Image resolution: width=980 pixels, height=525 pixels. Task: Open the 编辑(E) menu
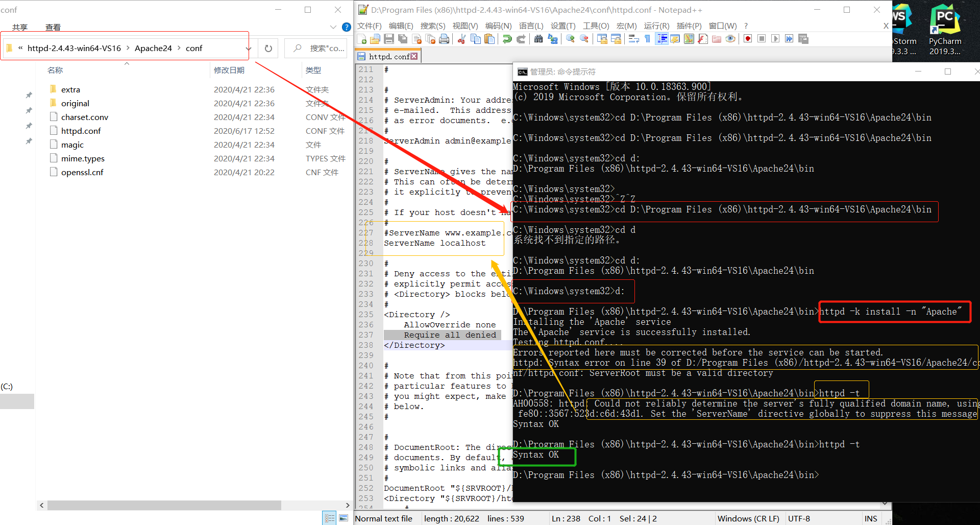click(401, 26)
